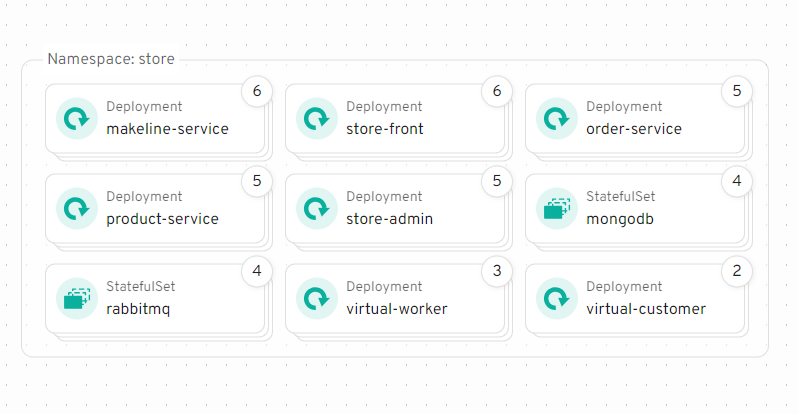Click the StatefulSet label above mongodb

click(x=620, y=197)
